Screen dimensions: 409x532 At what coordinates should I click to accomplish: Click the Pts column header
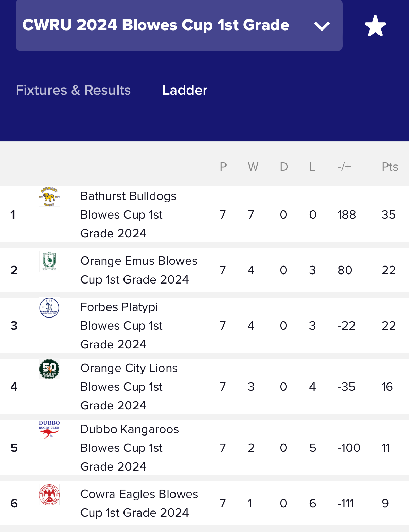(390, 167)
